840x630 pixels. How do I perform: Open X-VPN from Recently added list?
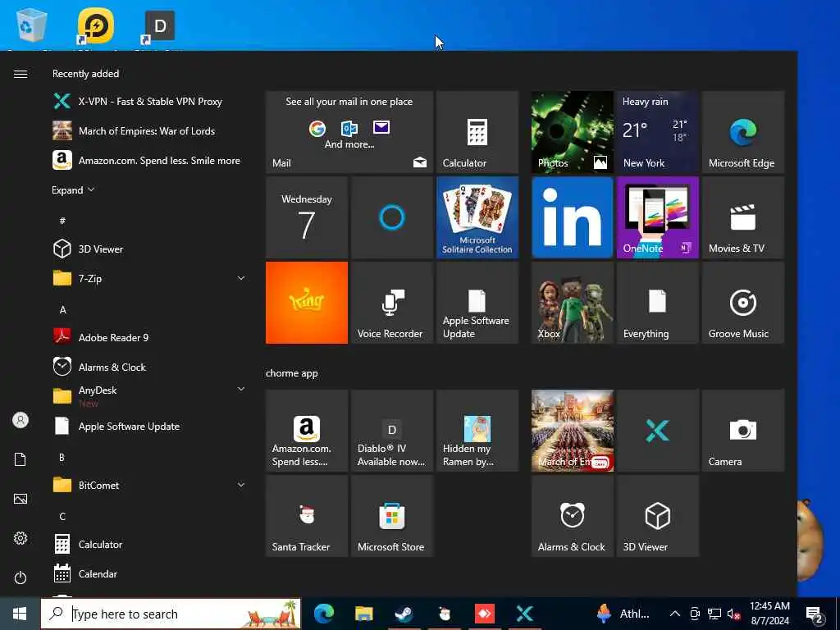149,101
